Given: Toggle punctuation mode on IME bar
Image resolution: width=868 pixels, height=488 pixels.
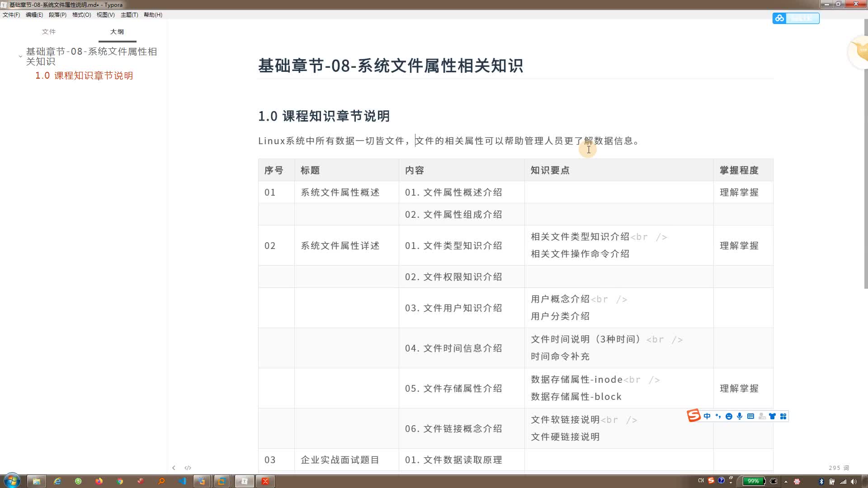Looking at the screenshot, I should pyautogui.click(x=718, y=416).
